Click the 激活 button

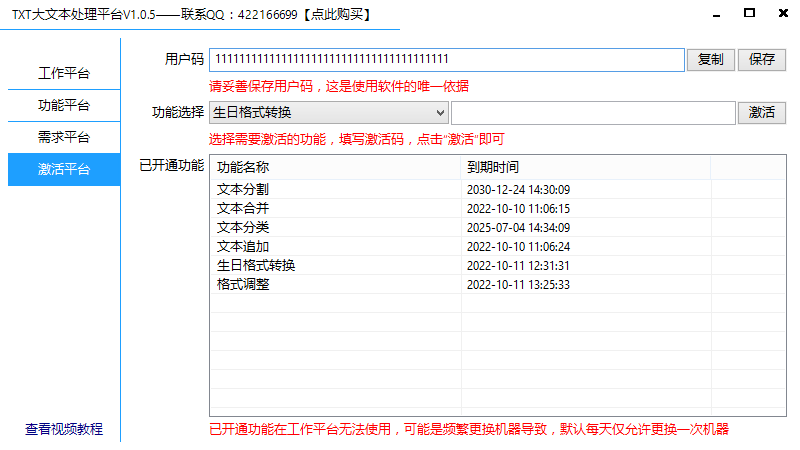tap(762, 113)
